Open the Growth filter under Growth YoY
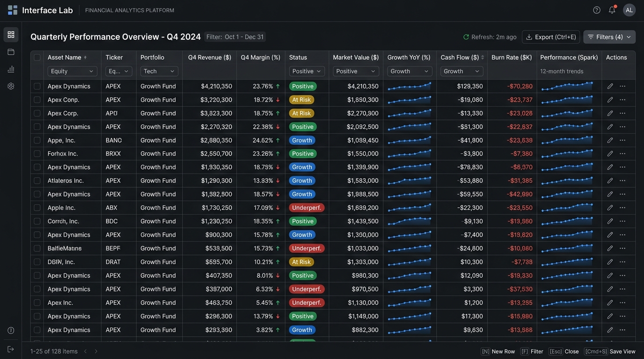 pyautogui.click(x=410, y=71)
